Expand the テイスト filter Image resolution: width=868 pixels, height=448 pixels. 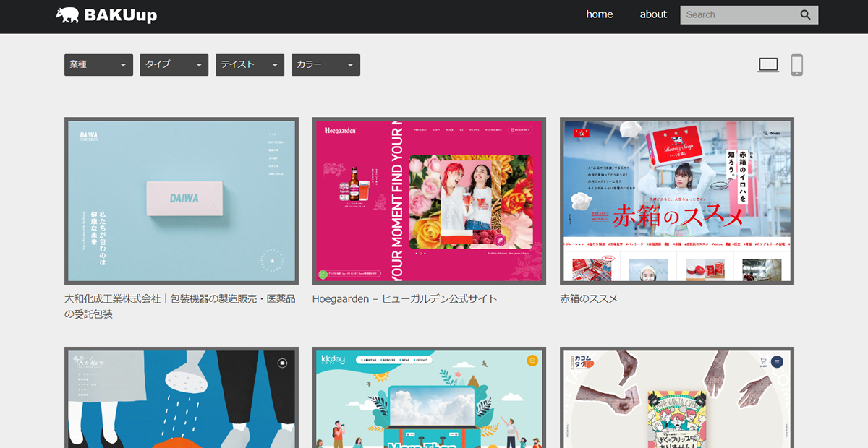(250, 65)
